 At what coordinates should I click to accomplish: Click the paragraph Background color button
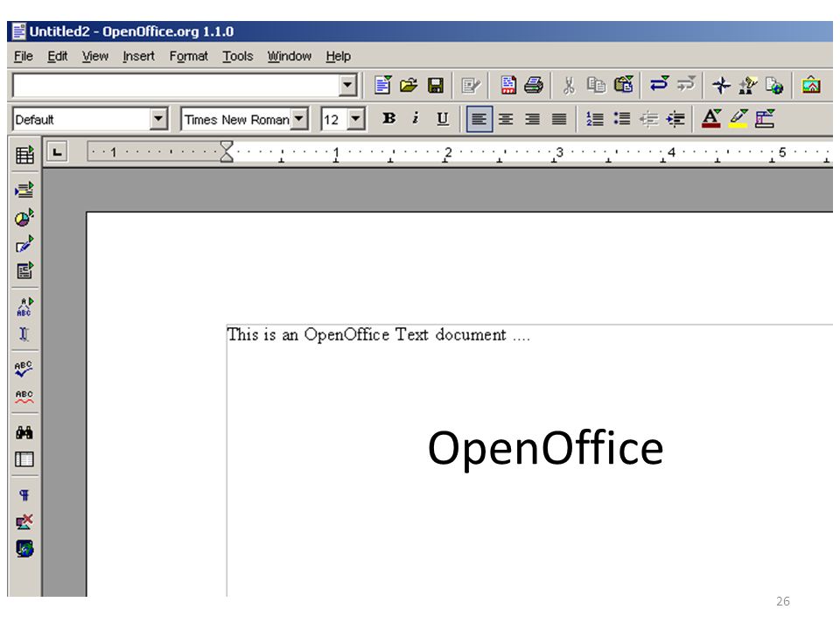tap(765, 118)
